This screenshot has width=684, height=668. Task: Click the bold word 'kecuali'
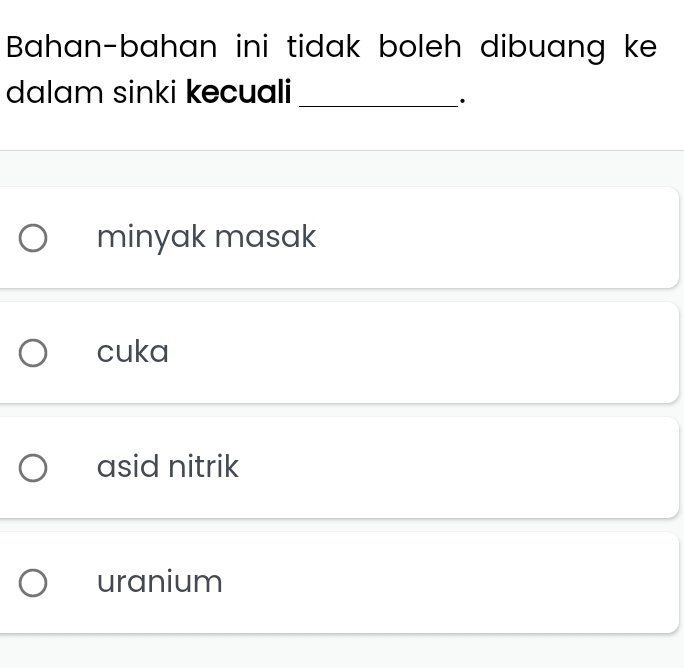240,94
